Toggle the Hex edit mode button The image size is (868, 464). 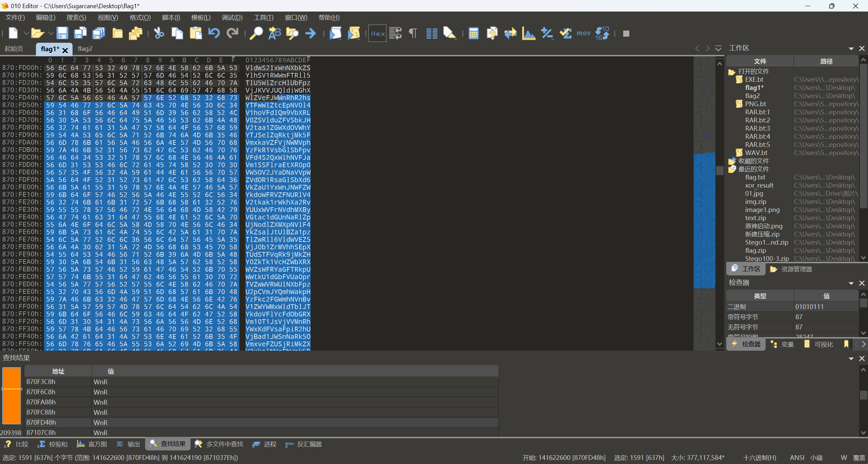[x=377, y=33]
